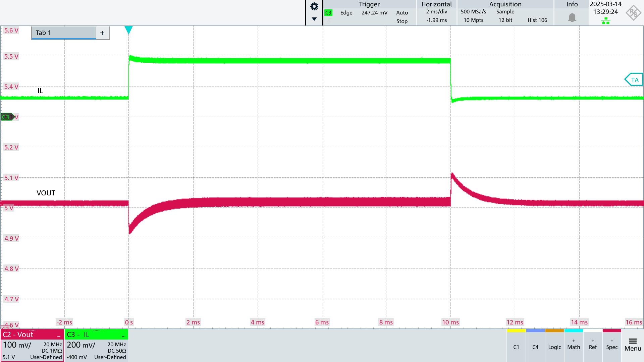Toggle channel C1 on
Image resolution: width=644 pixels, height=362 pixels.
[516, 347]
